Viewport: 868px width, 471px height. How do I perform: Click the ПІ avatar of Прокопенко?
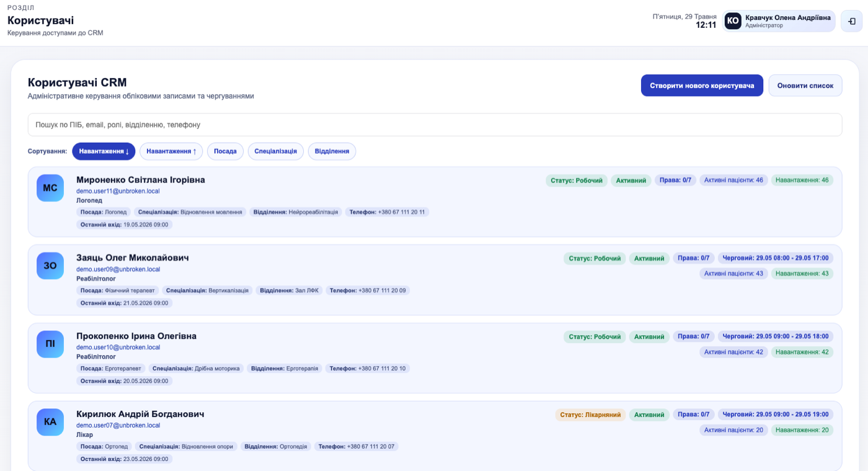click(50, 344)
